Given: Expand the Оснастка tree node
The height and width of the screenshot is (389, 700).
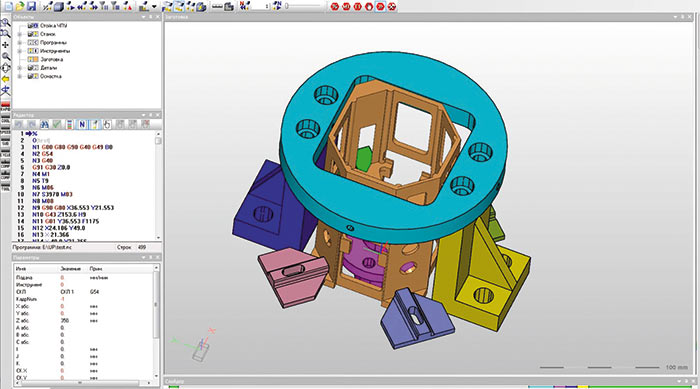Looking at the screenshot, I should click(x=20, y=76).
